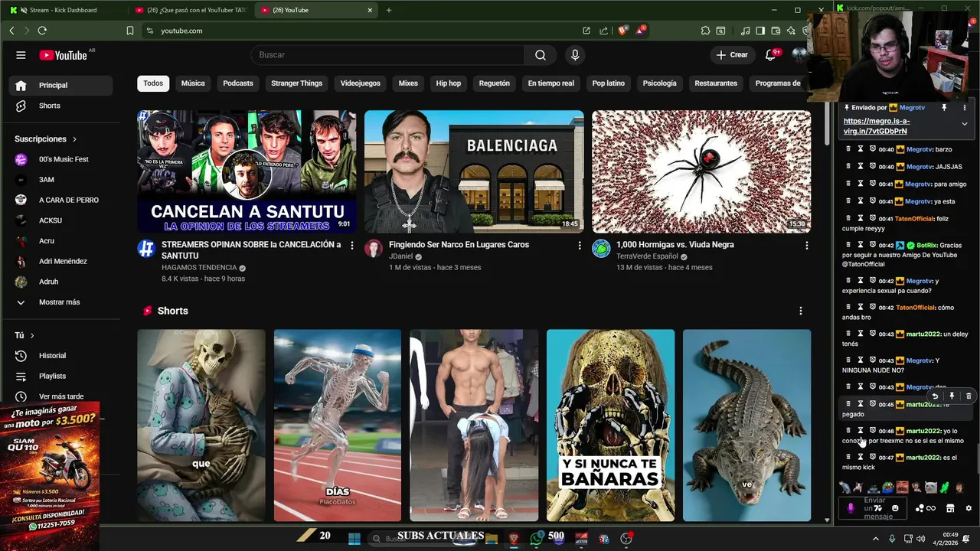This screenshot has width=980, height=551.
Task: Click the search magnifier button
Action: tap(541, 55)
